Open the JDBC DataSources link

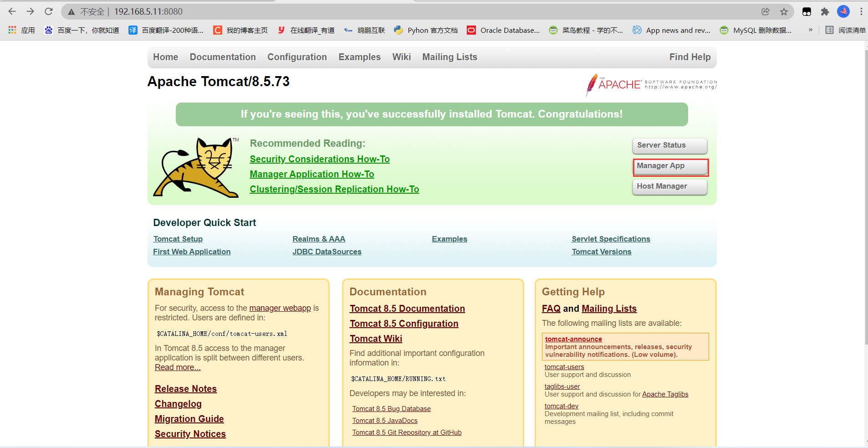[327, 252]
